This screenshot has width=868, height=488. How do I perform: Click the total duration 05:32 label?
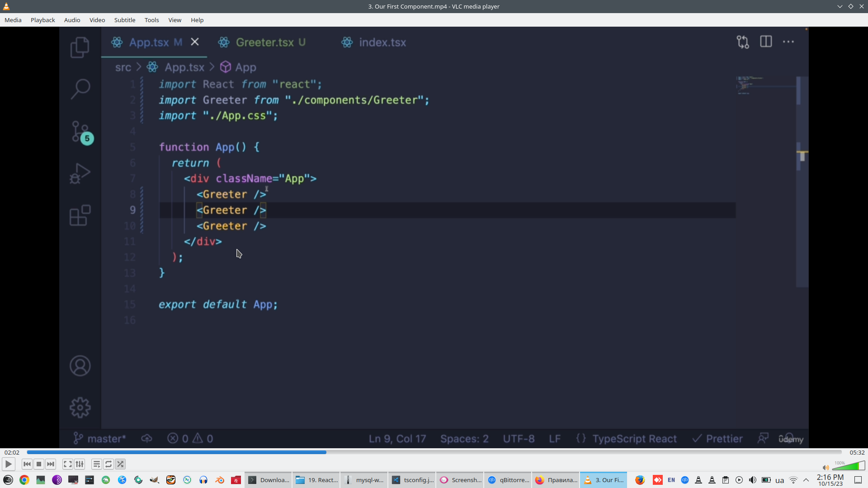click(857, 452)
